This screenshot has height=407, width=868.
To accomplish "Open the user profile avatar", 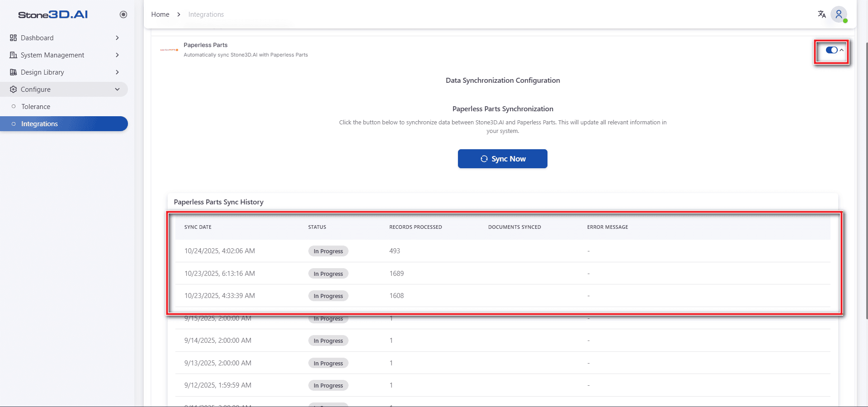I will pyautogui.click(x=839, y=14).
